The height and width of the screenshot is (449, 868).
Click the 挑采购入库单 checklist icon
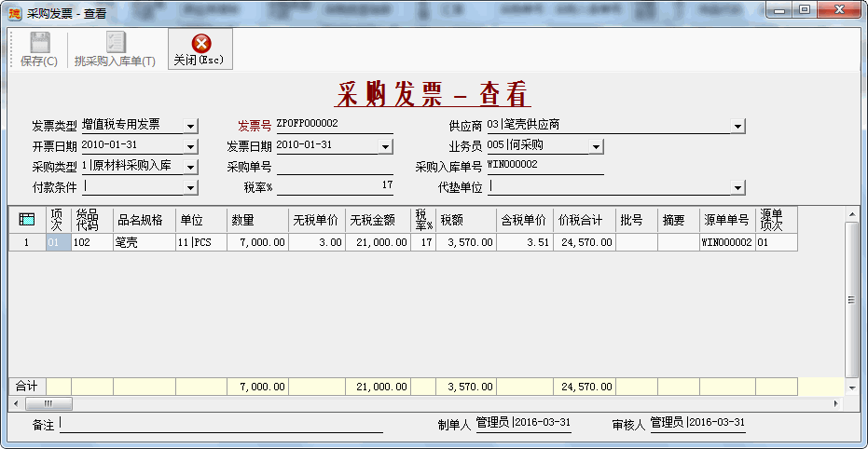[x=116, y=42]
